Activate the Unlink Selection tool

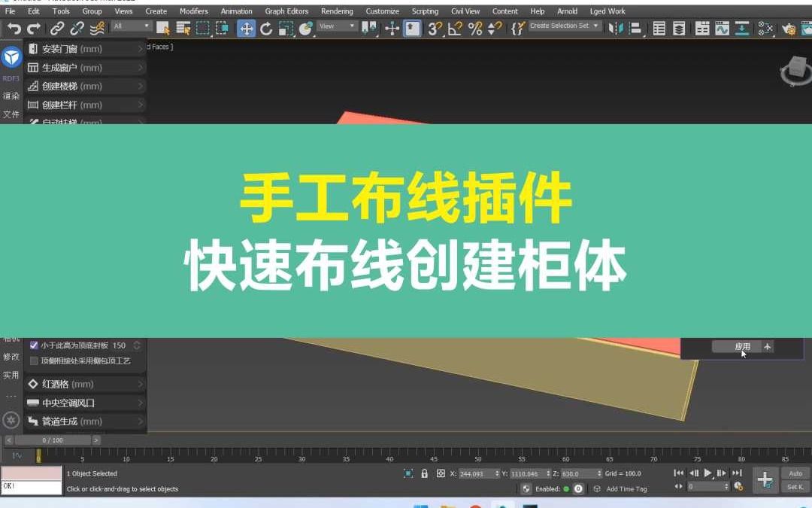[x=77, y=29]
